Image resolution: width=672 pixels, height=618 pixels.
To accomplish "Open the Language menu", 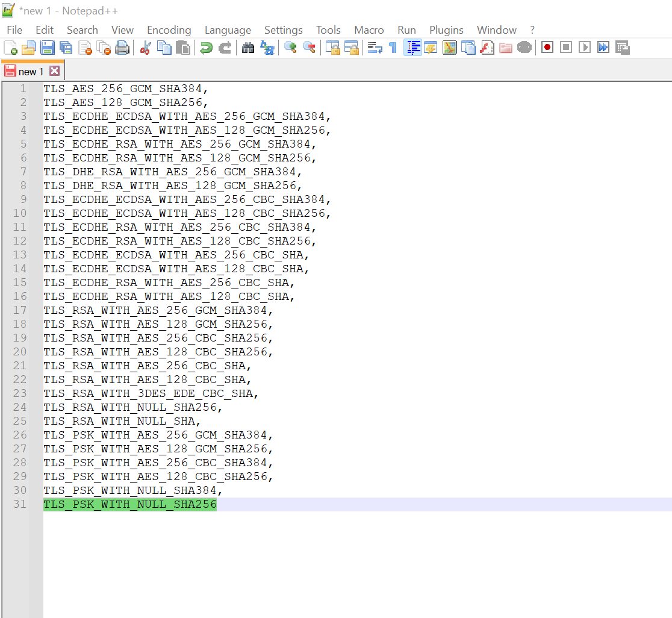I will click(x=228, y=30).
